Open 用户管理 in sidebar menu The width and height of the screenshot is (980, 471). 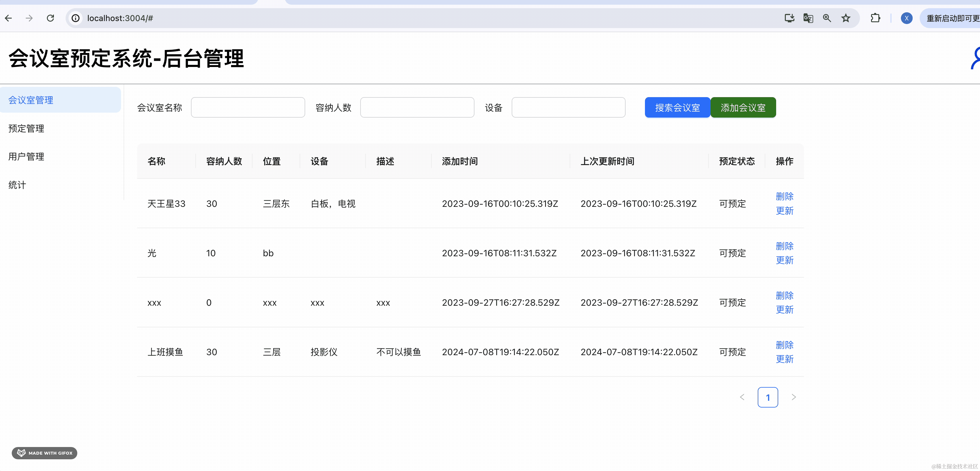(x=26, y=157)
